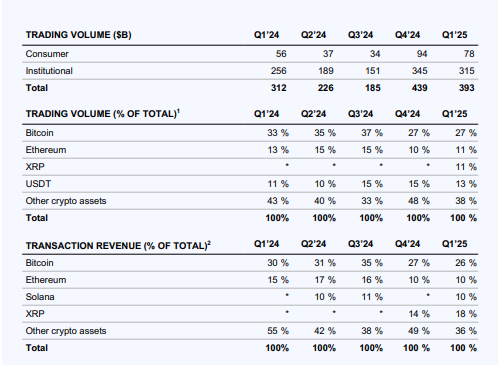
Task: Click Total label in transaction revenue table
Action: click(37, 348)
